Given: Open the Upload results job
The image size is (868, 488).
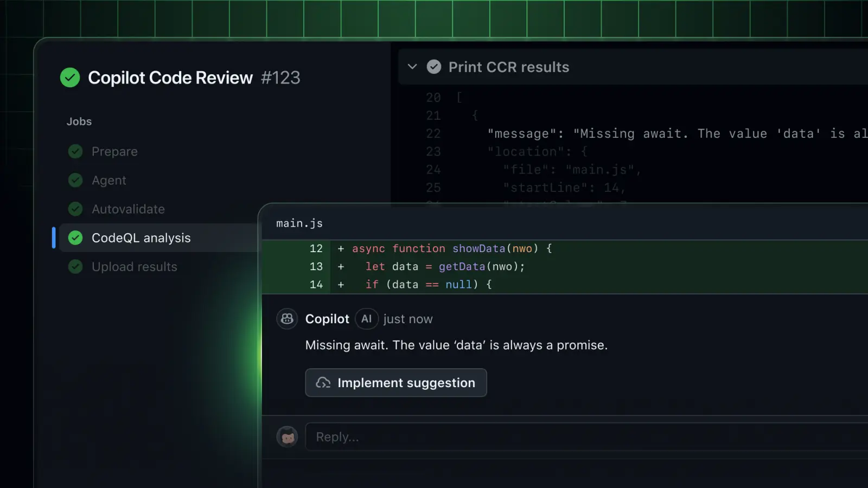Looking at the screenshot, I should [135, 267].
